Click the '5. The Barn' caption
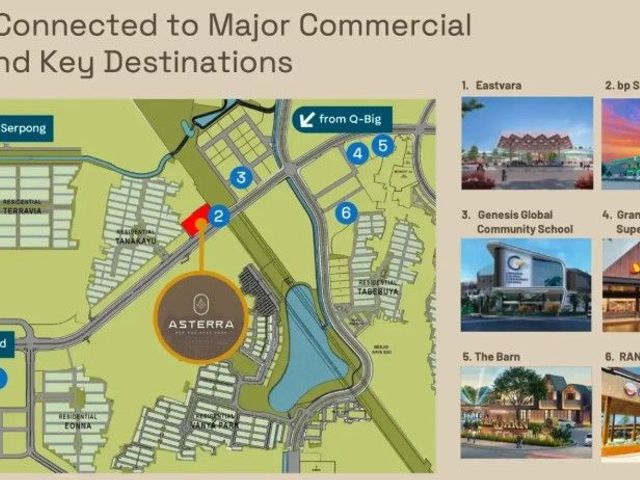 [491, 357]
